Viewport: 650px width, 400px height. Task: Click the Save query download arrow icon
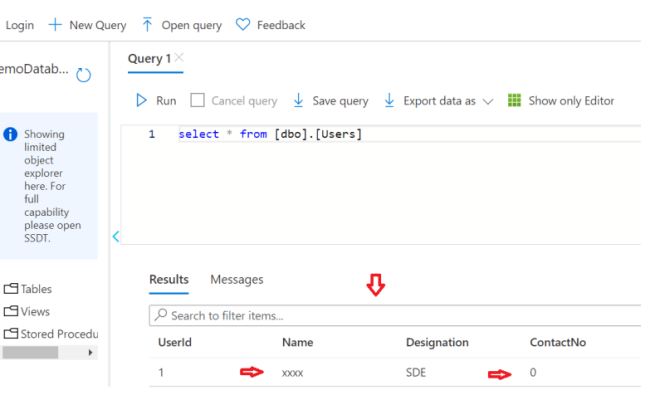(x=298, y=100)
